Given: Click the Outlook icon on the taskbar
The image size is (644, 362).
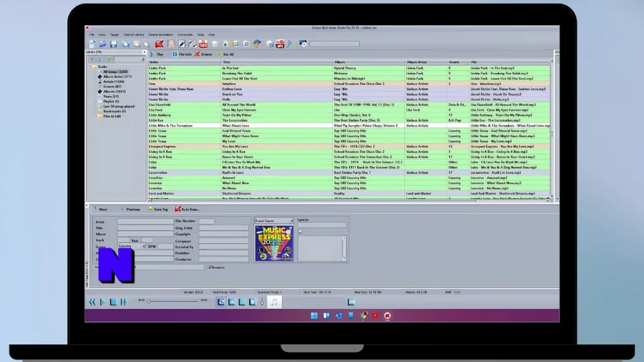Looking at the screenshot, I should pos(338,315).
